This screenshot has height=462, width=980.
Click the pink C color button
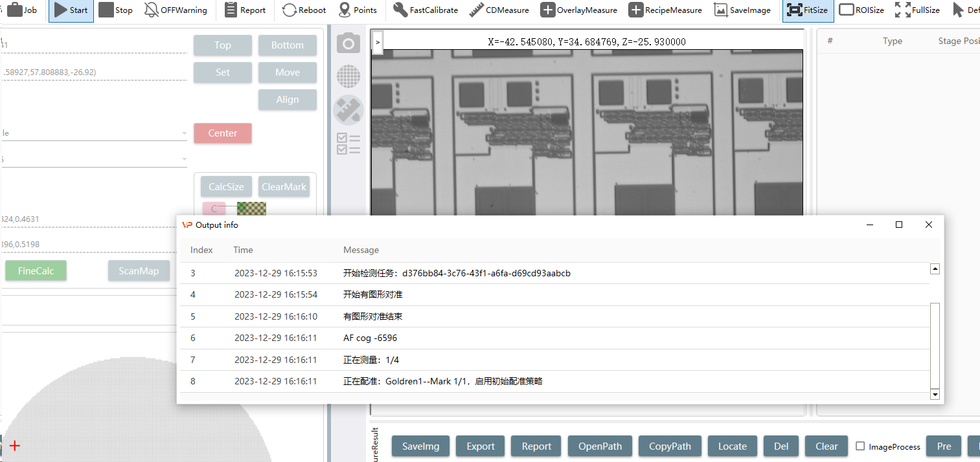[x=214, y=209]
